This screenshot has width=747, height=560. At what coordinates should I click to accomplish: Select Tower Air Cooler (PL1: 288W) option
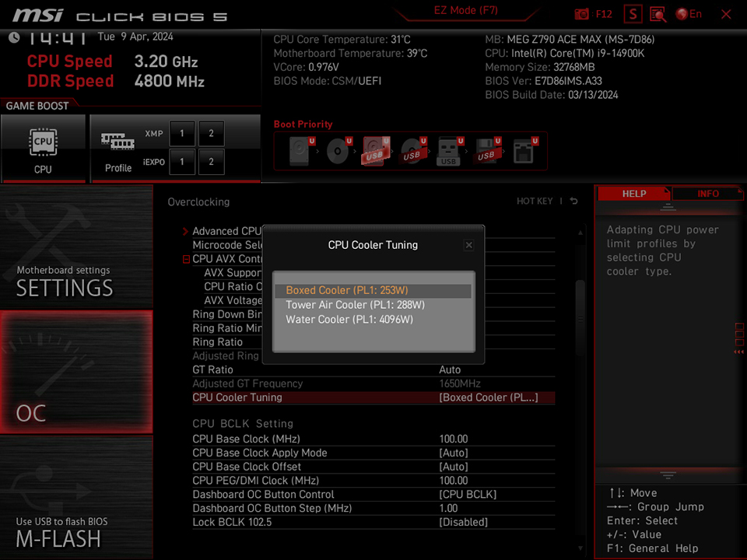[x=355, y=305]
